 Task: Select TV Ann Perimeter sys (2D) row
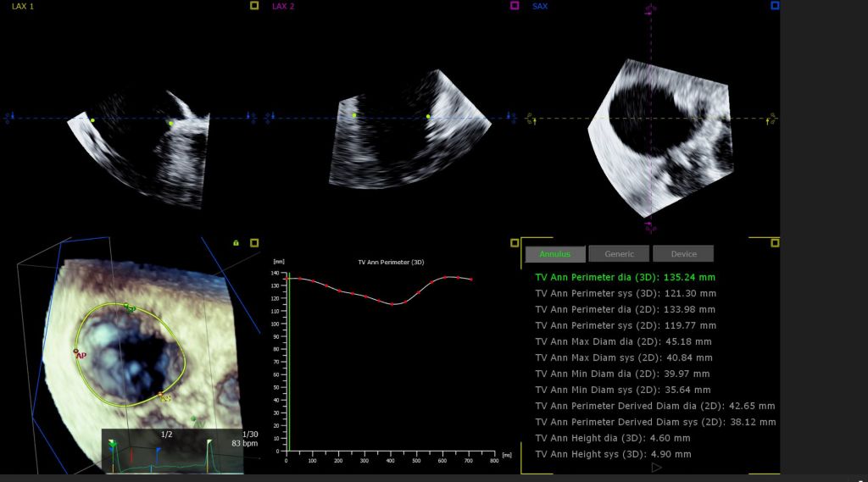626,325
